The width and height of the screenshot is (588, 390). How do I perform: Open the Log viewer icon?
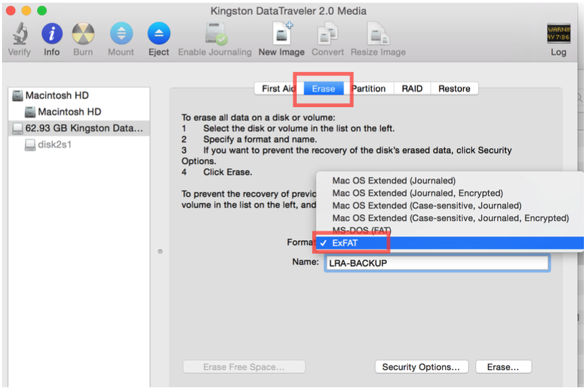(558, 33)
